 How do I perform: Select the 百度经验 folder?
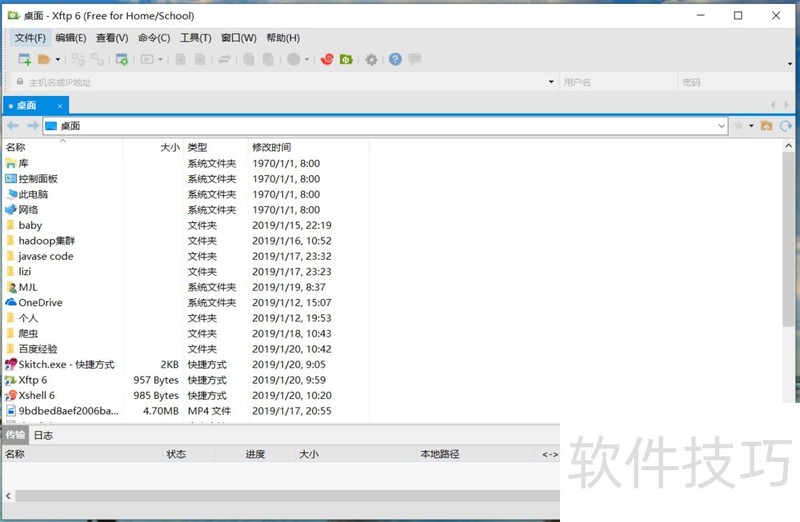tap(38, 349)
